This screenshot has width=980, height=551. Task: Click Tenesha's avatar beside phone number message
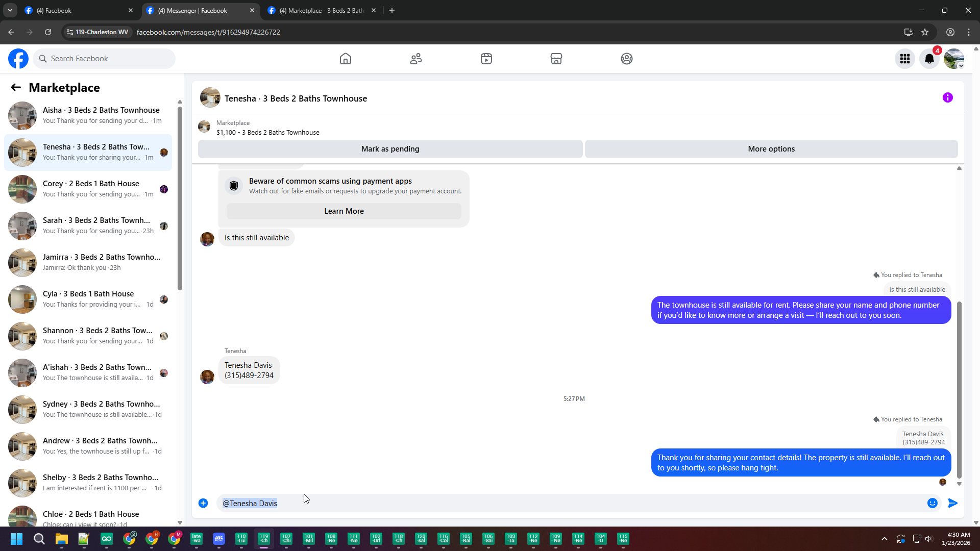(207, 377)
